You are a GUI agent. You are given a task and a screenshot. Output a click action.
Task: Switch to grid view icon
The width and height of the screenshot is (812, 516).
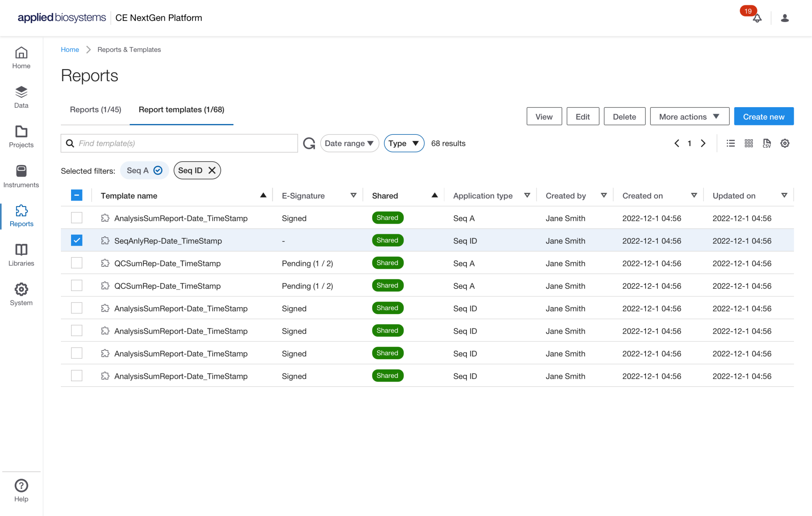(749, 143)
